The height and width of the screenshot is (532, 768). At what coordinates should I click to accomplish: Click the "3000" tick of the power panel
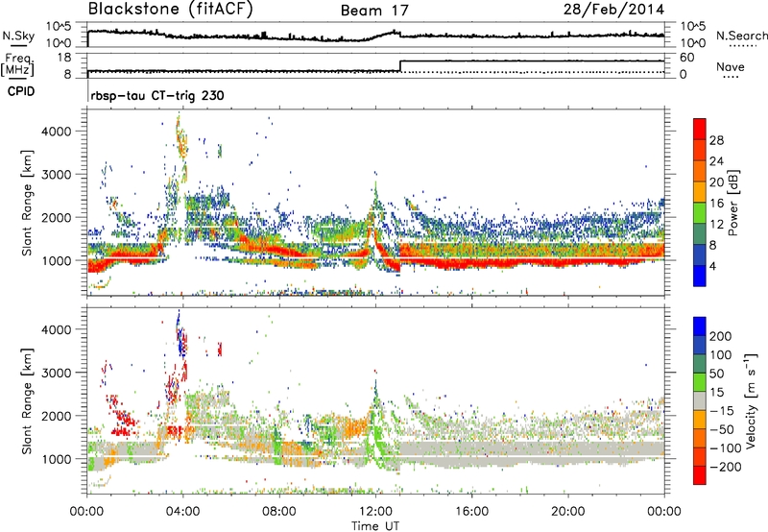click(x=56, y=175)
